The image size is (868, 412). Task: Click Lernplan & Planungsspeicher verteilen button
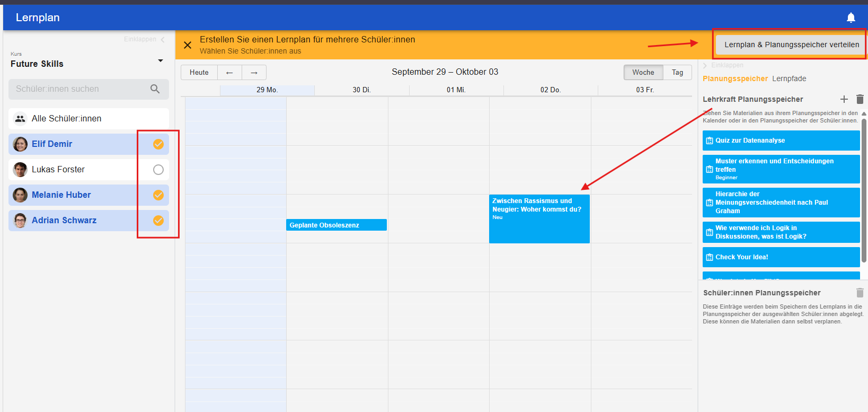791,45
